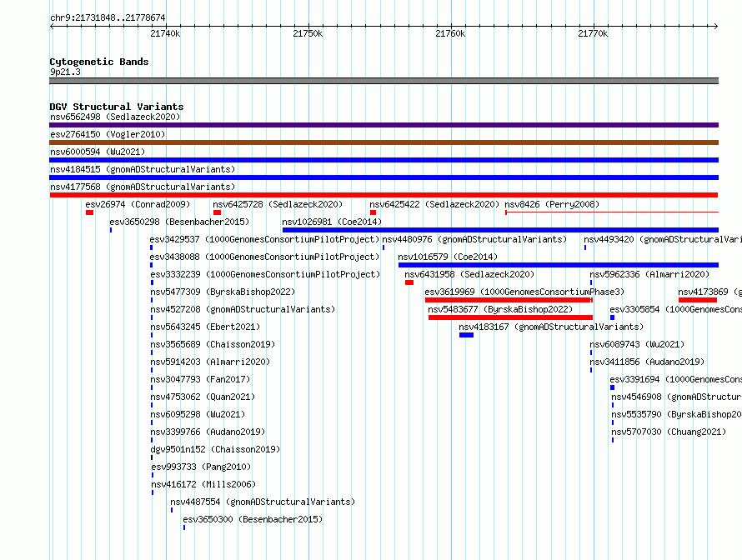Select the red nsv4173869 variant bar

click(x=698, y=300)
